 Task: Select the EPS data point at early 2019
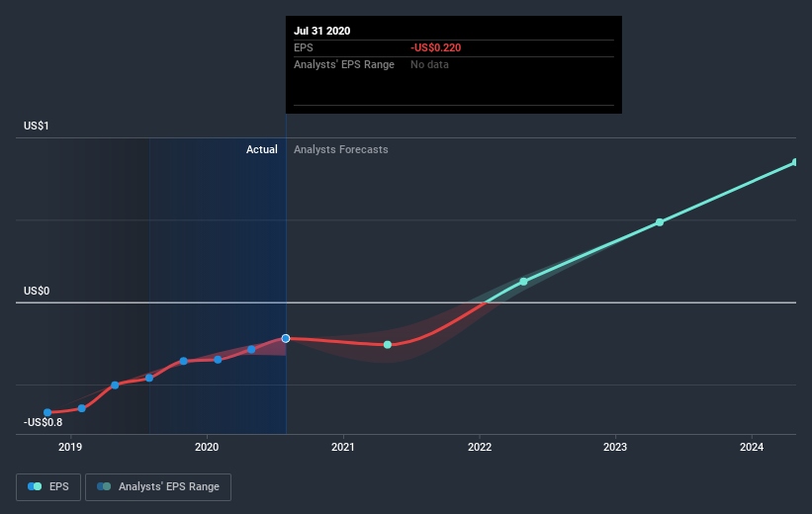point(82,408)
